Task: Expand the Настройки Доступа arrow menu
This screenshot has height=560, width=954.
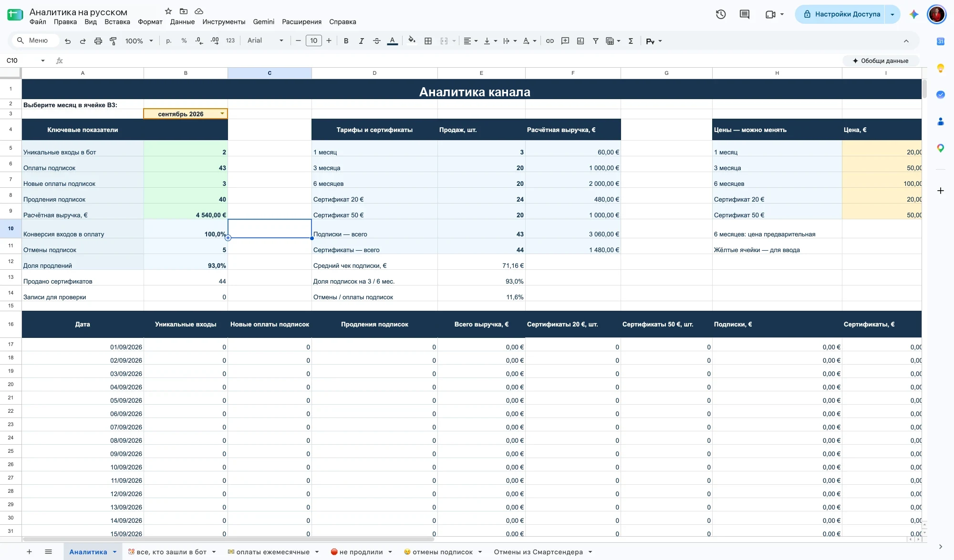Action: 892,14
